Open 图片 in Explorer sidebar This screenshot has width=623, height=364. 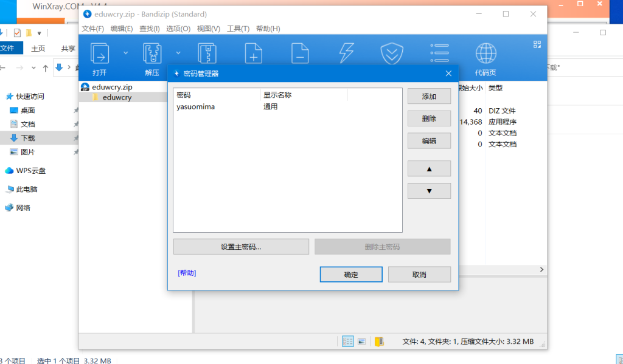click(28, 152)
